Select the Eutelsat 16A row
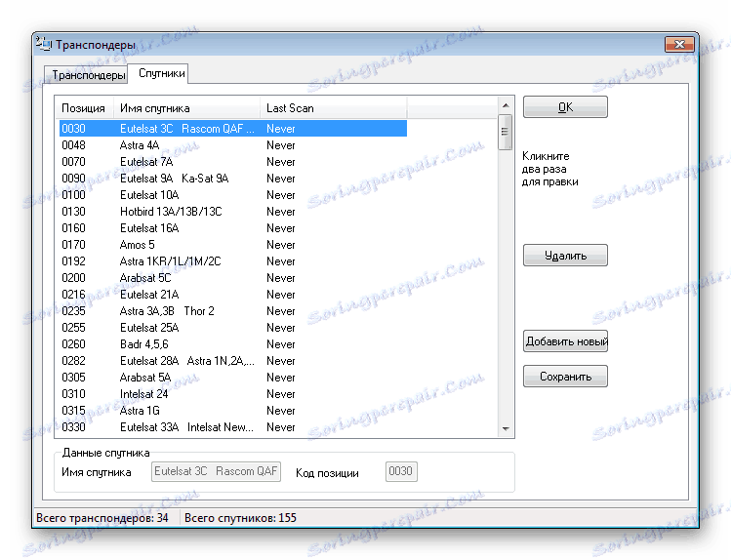The image size is (731, 560). coord(233,228)
